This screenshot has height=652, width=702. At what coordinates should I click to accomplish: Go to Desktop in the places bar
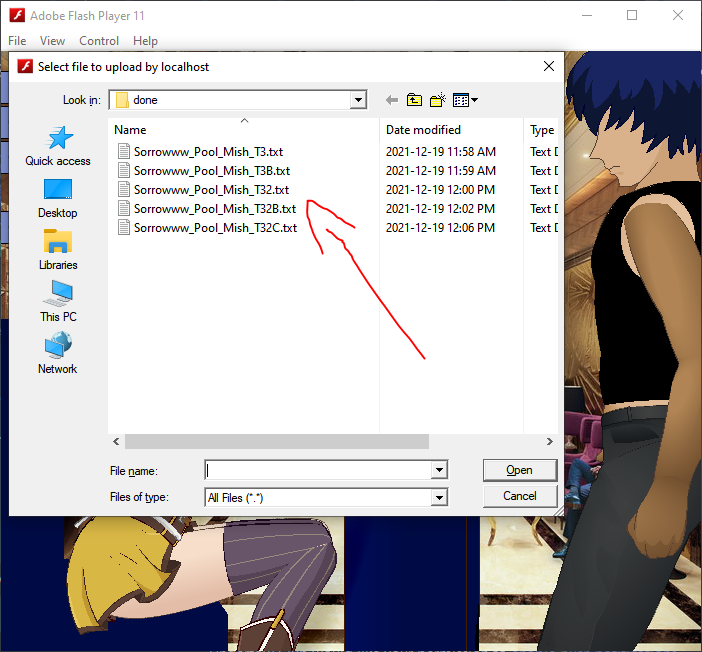[58, 198]
